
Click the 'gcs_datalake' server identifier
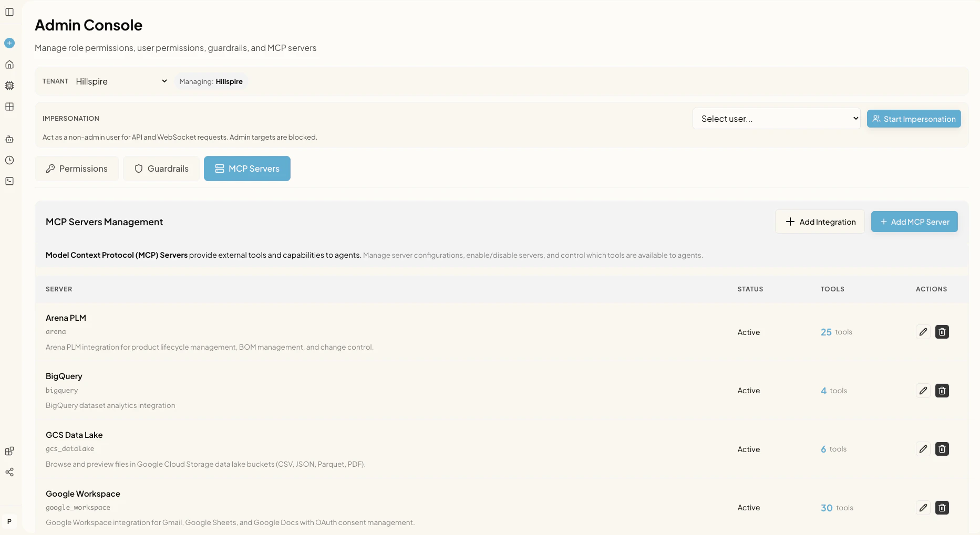pyautogui.click(x=70, y=449)
